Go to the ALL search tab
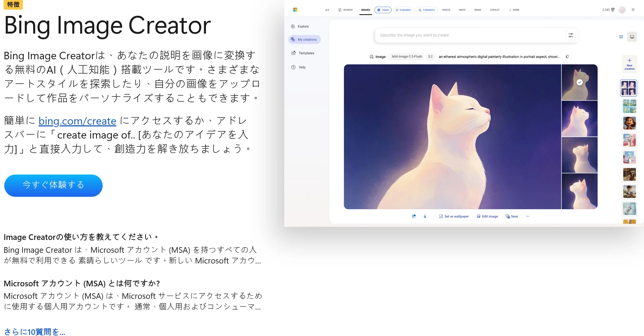The height and width of the screenshot is (336, 644). [327, 10]
